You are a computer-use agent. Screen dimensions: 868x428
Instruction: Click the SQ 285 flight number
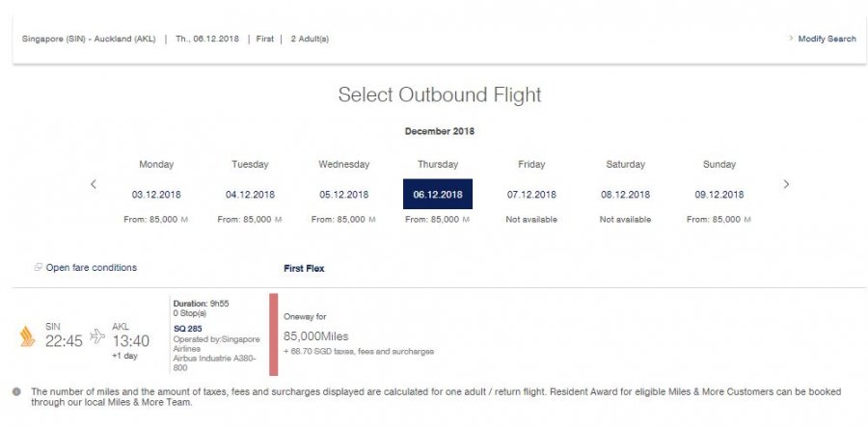pyautogui.click(x=186, y=328)
